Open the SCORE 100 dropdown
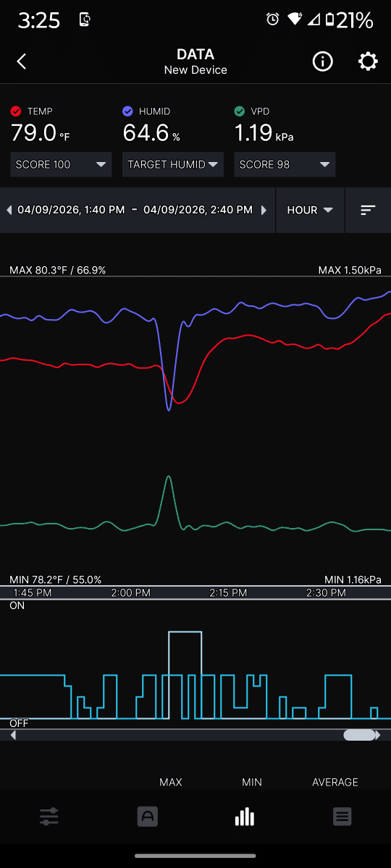391x868 pixels. pos(62,164)
